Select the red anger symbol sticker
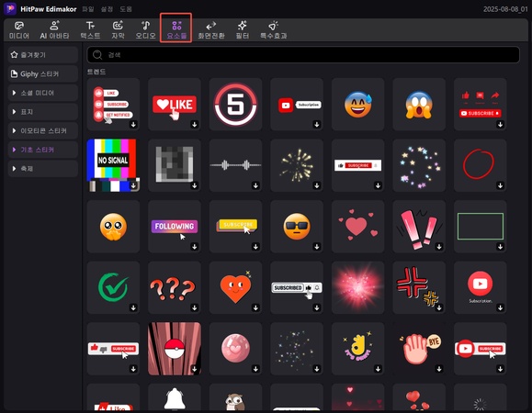Image resolution: width=532 pixels, height=413 pixels. point(419,287)
